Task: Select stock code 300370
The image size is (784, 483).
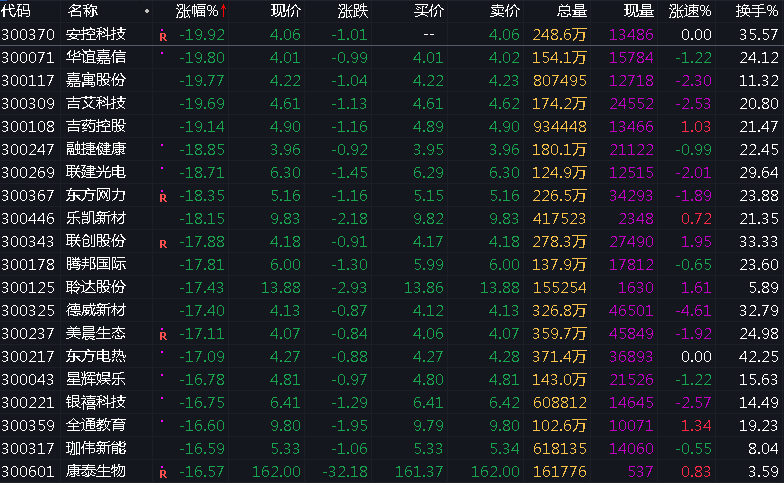Action: pos(28,34)
